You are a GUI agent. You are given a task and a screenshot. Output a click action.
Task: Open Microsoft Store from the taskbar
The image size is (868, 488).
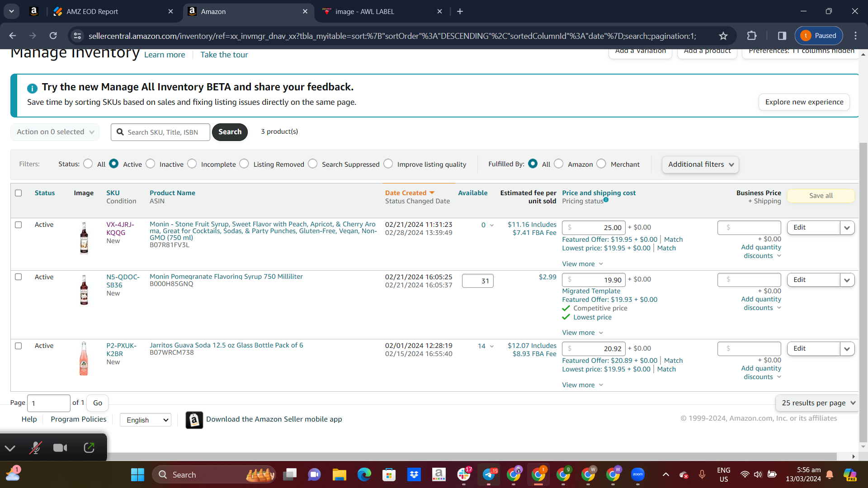coord(389,475)
